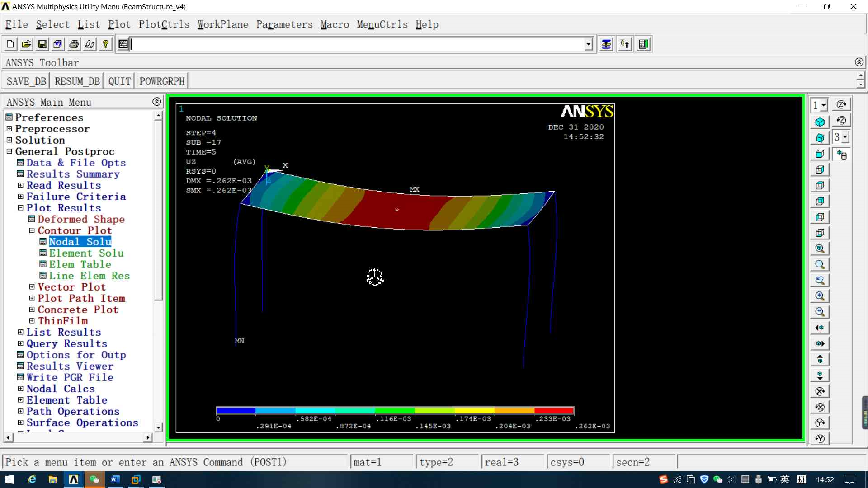Click the red segment of contour legend

(x=554, y=411)
